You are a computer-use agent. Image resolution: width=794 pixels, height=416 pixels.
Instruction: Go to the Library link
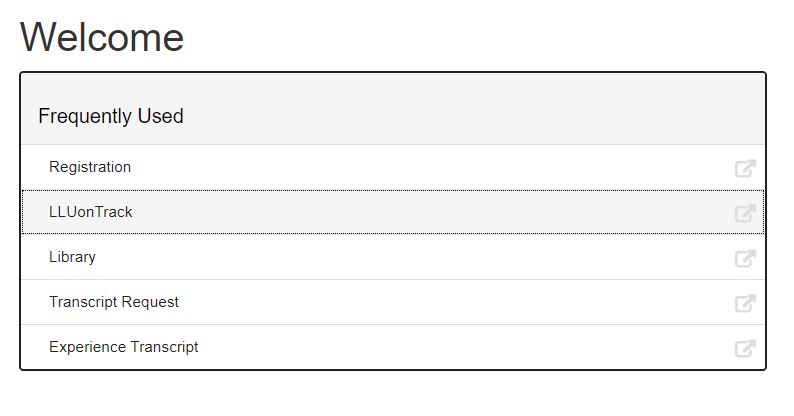pos(72,257)
